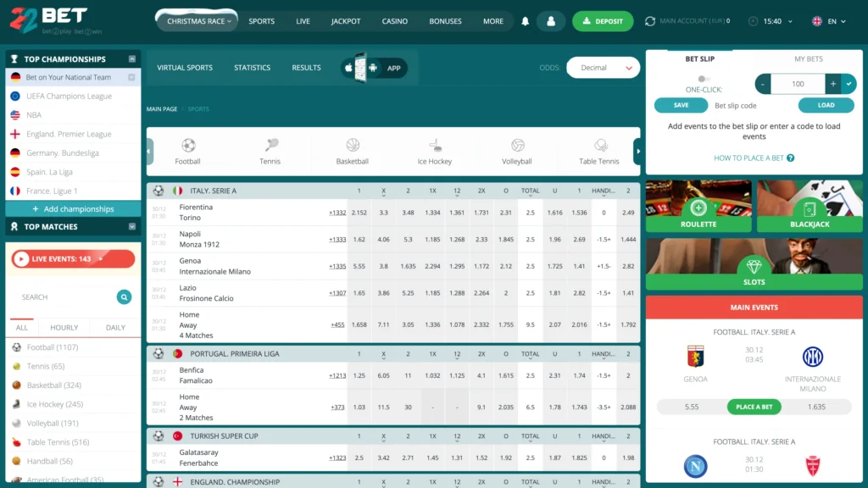
Task: Click Add championships button
Action: (73, 209)
